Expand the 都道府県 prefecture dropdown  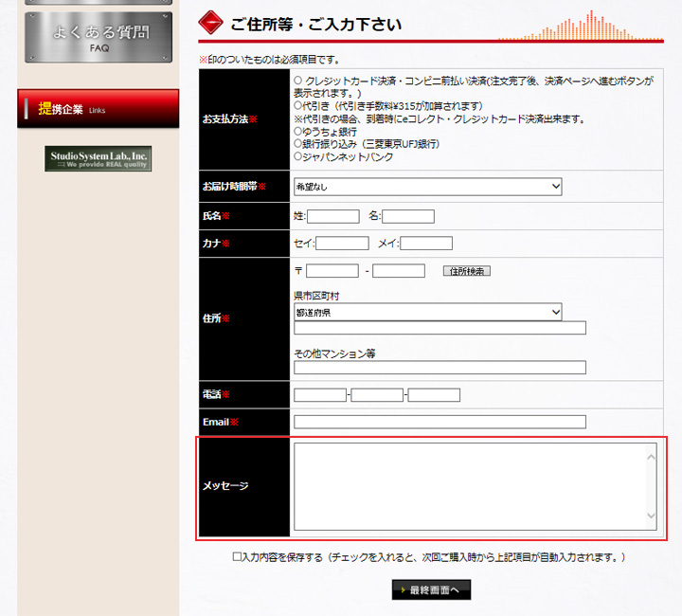coord(428,312)
